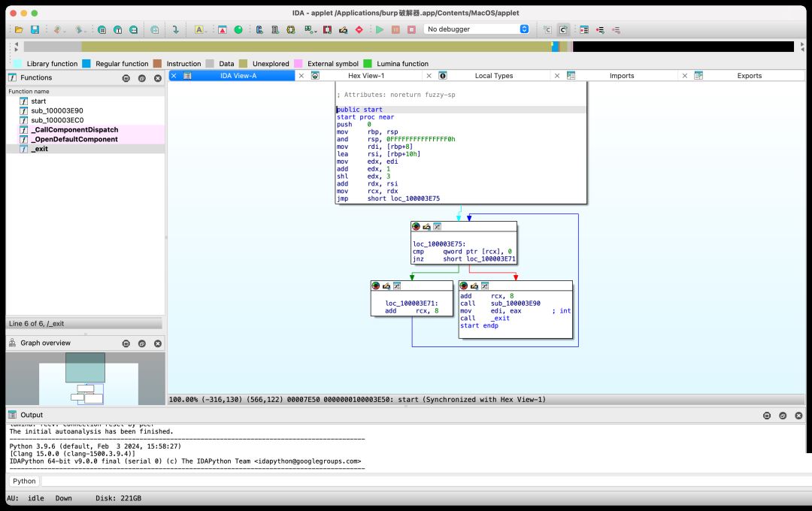Jump to the previous position arrow
Screen dimensions: 812x511
tap(57, 29)
